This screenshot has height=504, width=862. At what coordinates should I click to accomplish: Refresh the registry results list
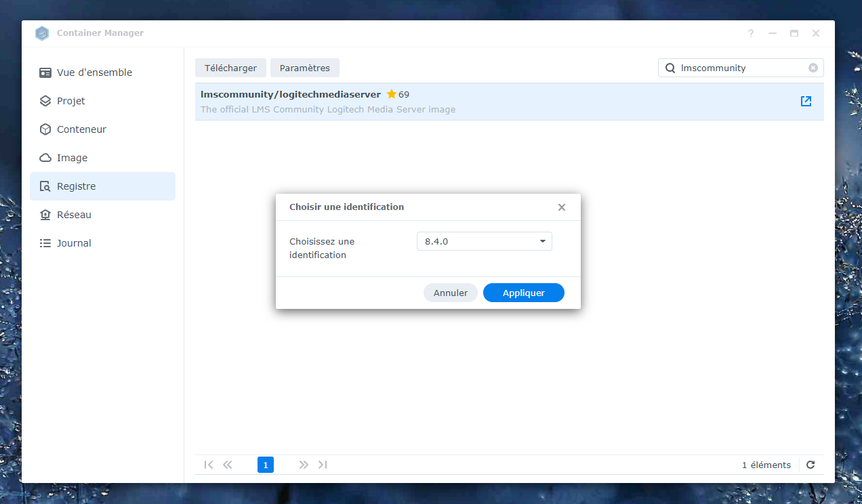pos(810,465)
